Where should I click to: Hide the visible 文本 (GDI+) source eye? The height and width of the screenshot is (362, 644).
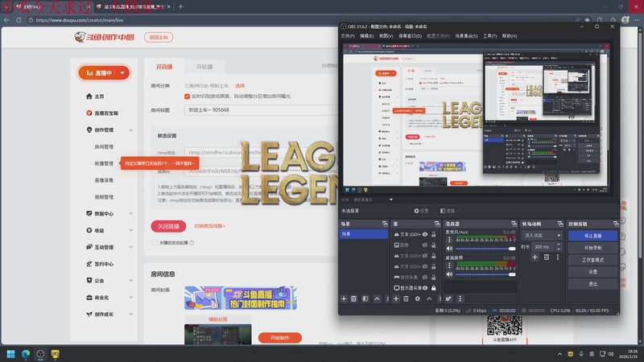[x=425, y=234]
